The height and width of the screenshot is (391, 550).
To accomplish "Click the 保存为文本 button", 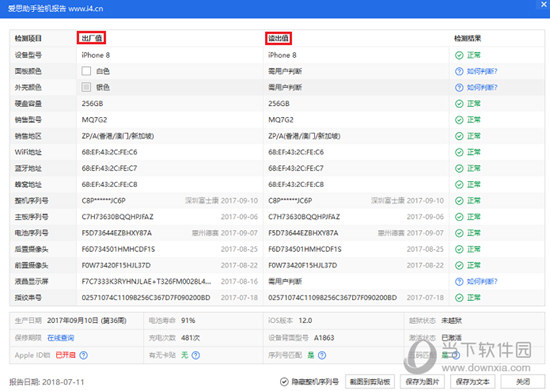I will tap(472, 382).
